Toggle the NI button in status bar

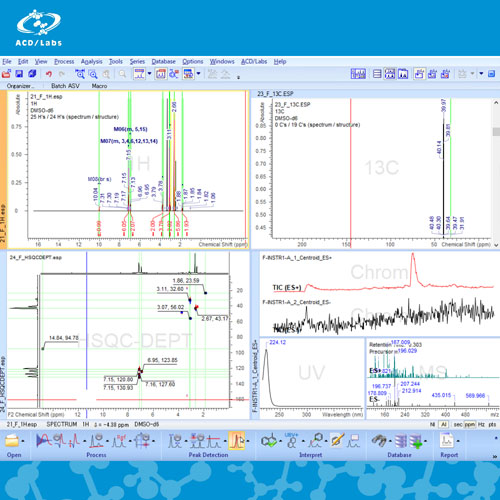[432, 424]
